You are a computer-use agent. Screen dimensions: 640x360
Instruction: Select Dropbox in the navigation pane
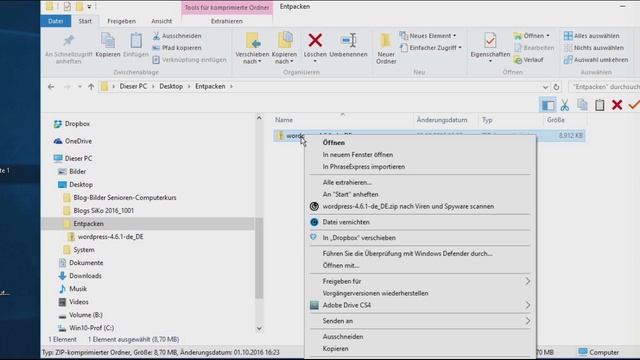click(x=77, y=124)
